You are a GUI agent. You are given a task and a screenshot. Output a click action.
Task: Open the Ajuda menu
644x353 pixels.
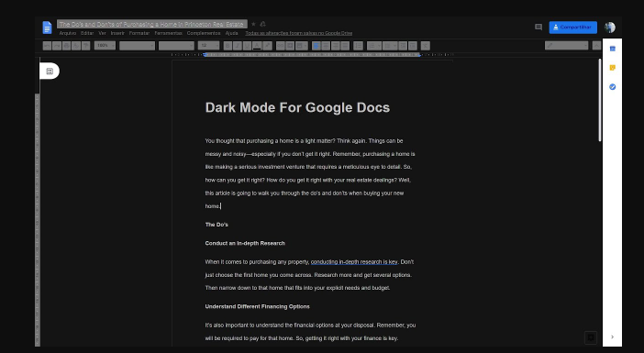(232, 33)
